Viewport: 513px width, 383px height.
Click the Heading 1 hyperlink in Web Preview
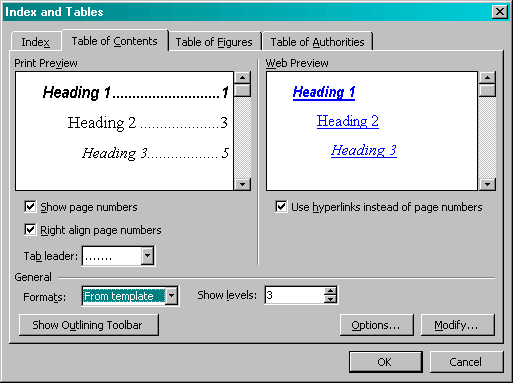click(x=324, y=92)
